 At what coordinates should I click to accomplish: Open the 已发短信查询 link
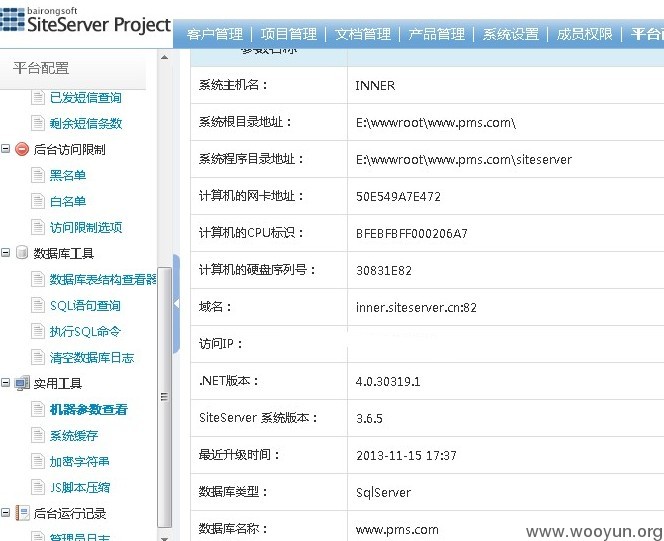pos(86,98)
